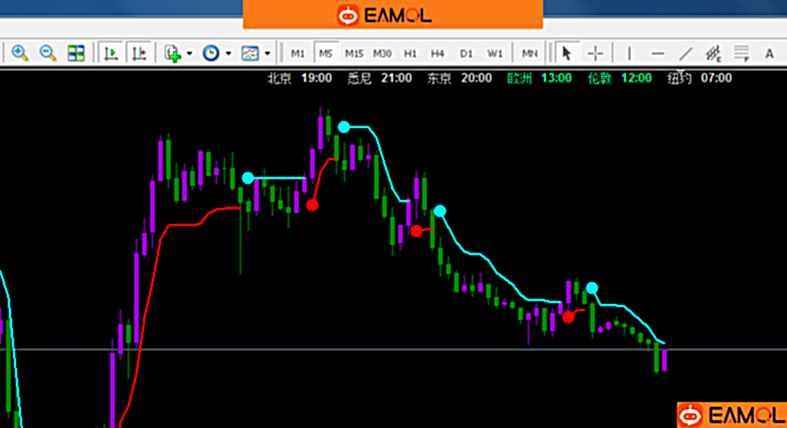Select the Cursor arrow tool

[566, 53]
